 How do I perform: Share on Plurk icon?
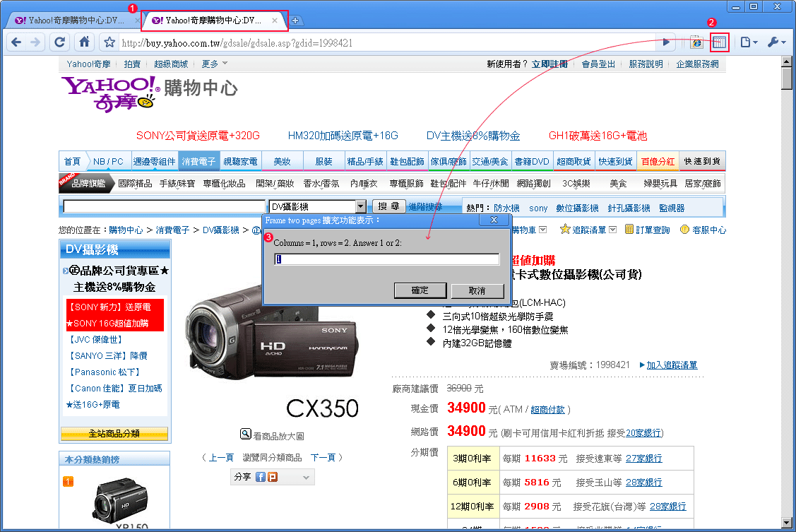pyautogui.click(x=273, y=477)
